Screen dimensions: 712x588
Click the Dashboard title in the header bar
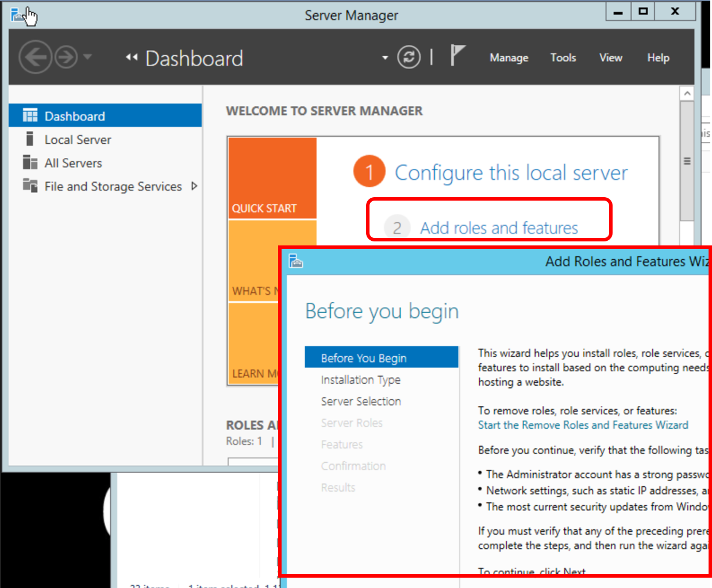[194, 58]
